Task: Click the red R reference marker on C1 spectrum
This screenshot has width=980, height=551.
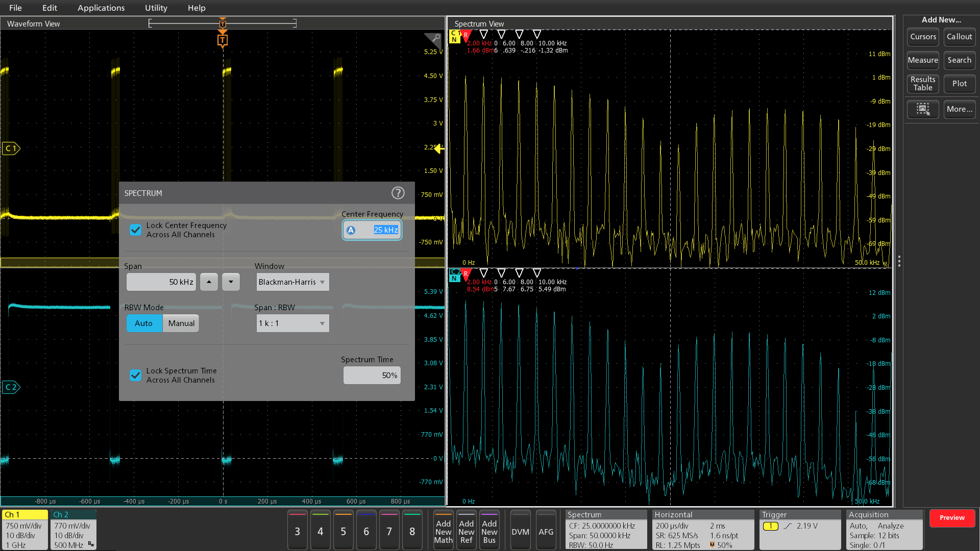Action: coord(465,36)
